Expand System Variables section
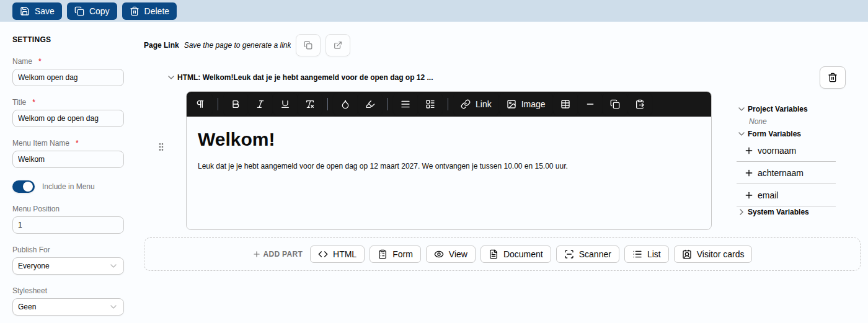This screenshot has width=868, height=323. pyautogui.click(x=742, y=212)
